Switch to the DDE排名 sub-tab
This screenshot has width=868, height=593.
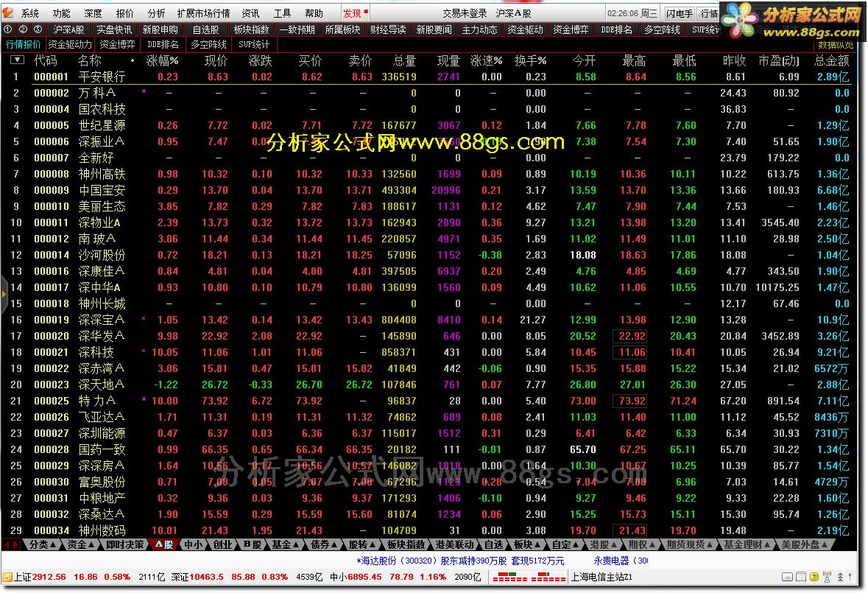tap(163, 45)
